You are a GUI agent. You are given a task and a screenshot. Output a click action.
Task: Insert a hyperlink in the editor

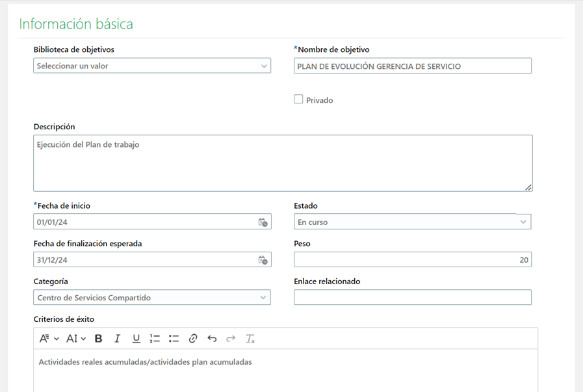tap(193, 339)
